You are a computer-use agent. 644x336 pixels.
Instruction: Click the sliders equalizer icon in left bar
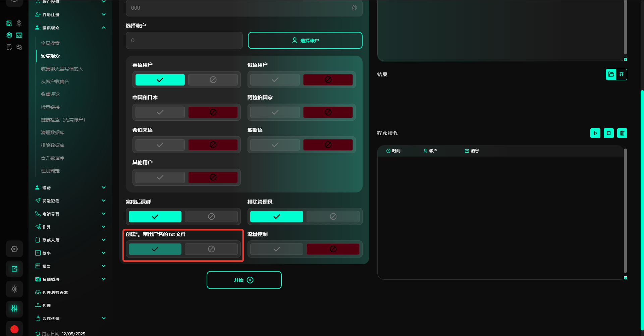coord(14,309)
